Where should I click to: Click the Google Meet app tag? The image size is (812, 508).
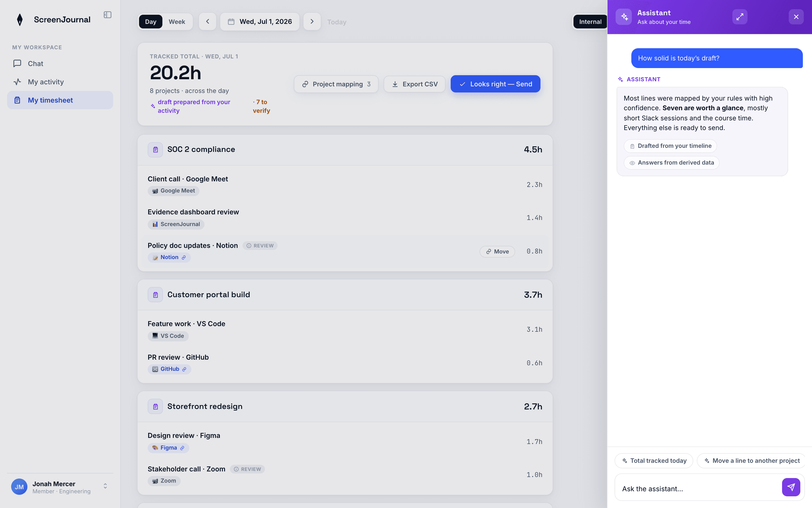[174, 191]
